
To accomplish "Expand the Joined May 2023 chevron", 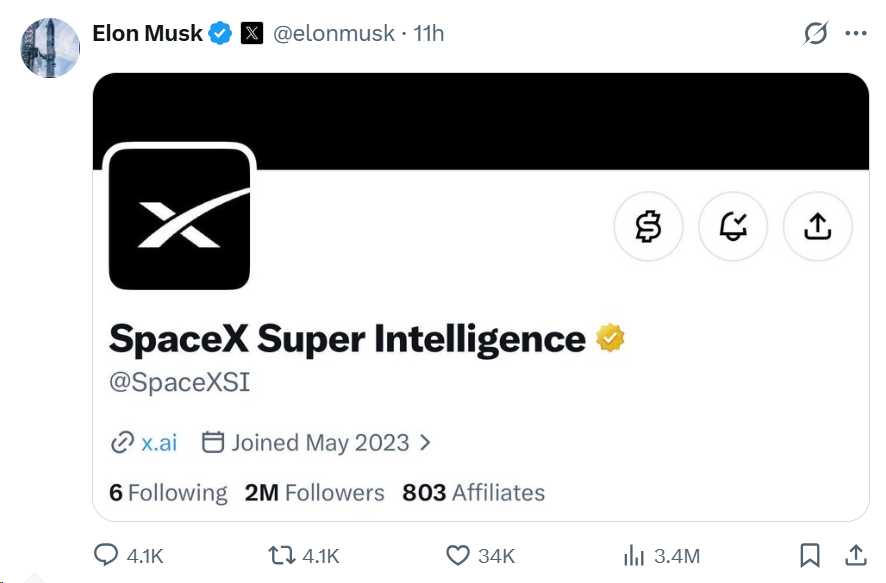I will tap(425, 442).
